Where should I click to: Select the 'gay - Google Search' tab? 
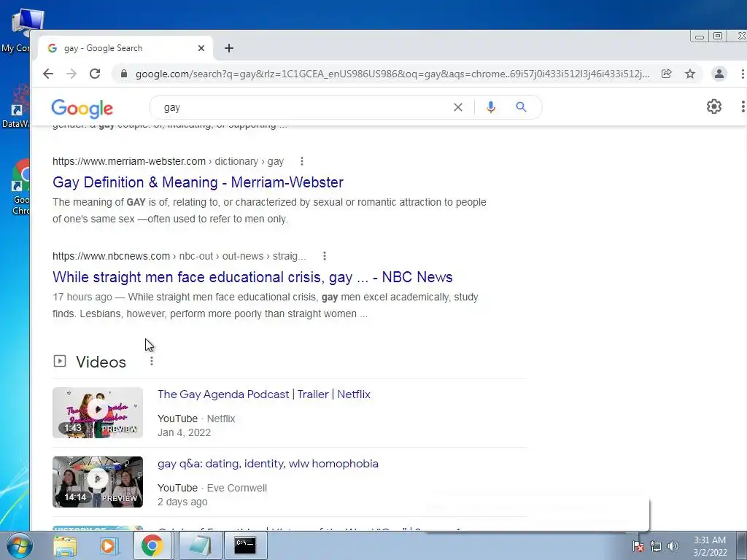pos(125,48)
